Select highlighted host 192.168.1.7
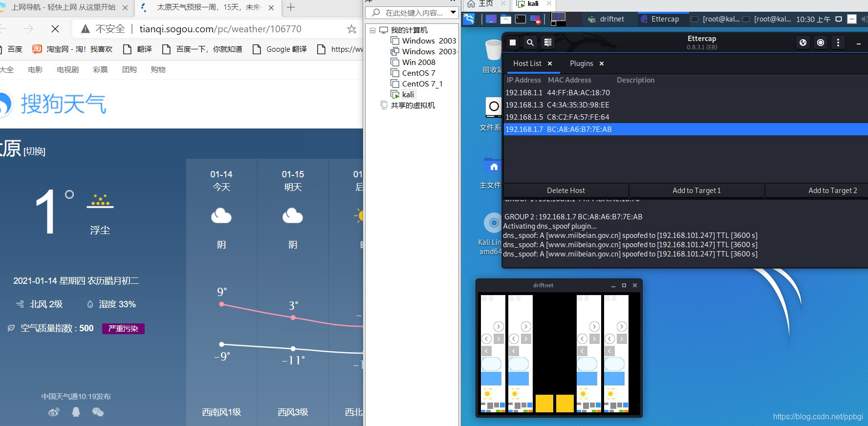The image size is (868, 426). click(x=686, y=129)
